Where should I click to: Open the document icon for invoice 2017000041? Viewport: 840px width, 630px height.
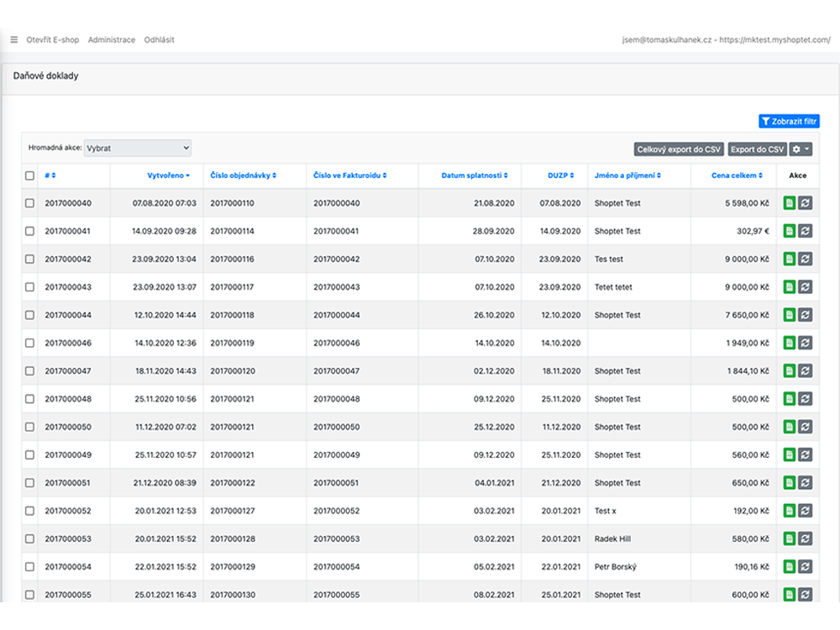[789, 231]
